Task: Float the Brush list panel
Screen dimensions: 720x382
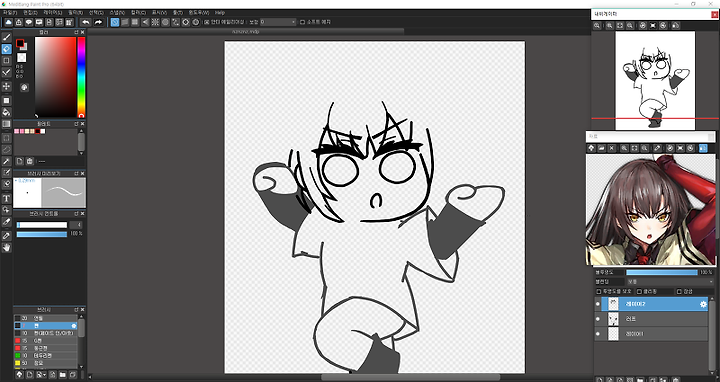Action: tap(76, 310)
